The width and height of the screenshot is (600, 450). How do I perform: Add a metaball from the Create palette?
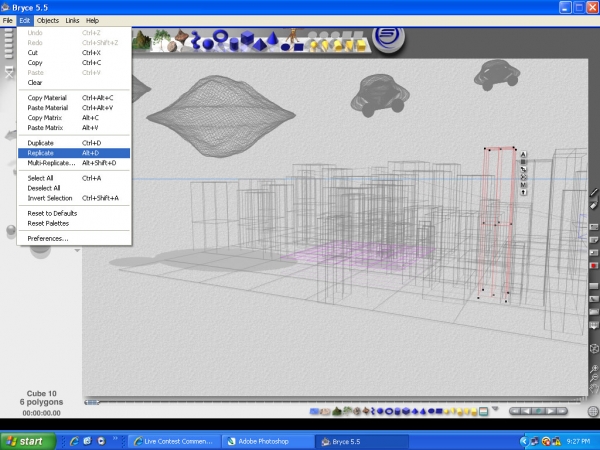pos(196,39)
